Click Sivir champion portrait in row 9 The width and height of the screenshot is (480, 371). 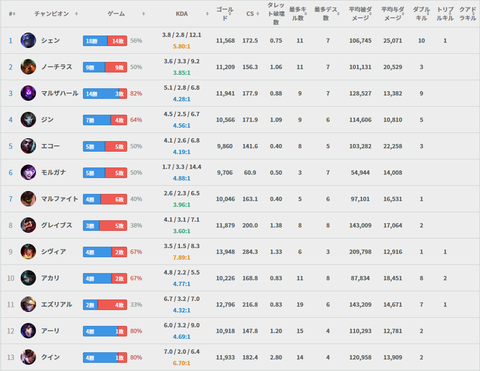pos(28,251)
